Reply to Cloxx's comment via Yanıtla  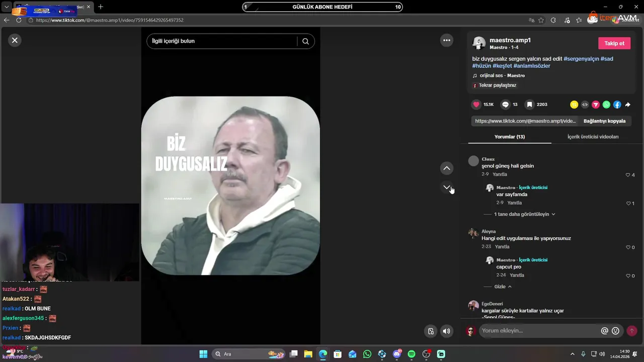(500, 174)
